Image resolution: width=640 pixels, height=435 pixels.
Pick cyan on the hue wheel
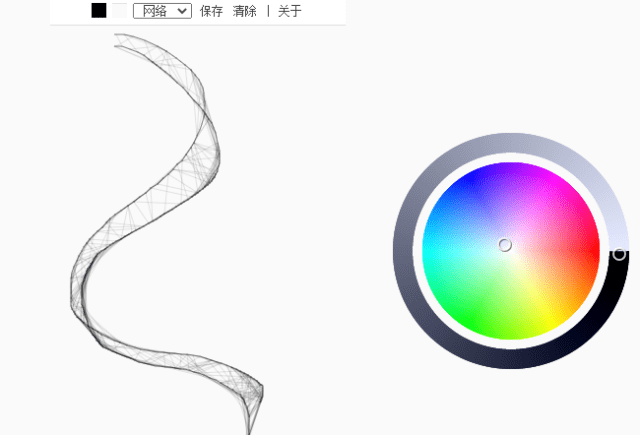pos(428,250)
